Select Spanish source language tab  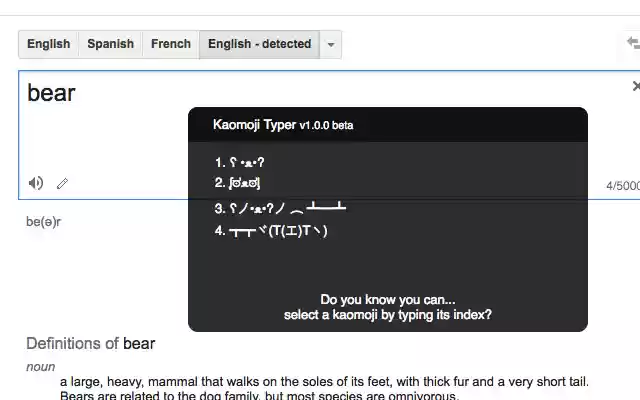coord(111,44)
